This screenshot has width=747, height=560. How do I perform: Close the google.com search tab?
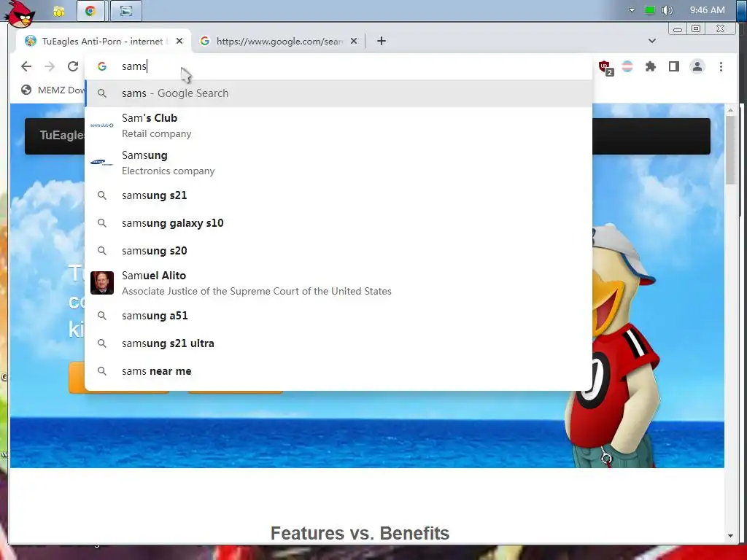pyautogui.click(x=354, y=41)
